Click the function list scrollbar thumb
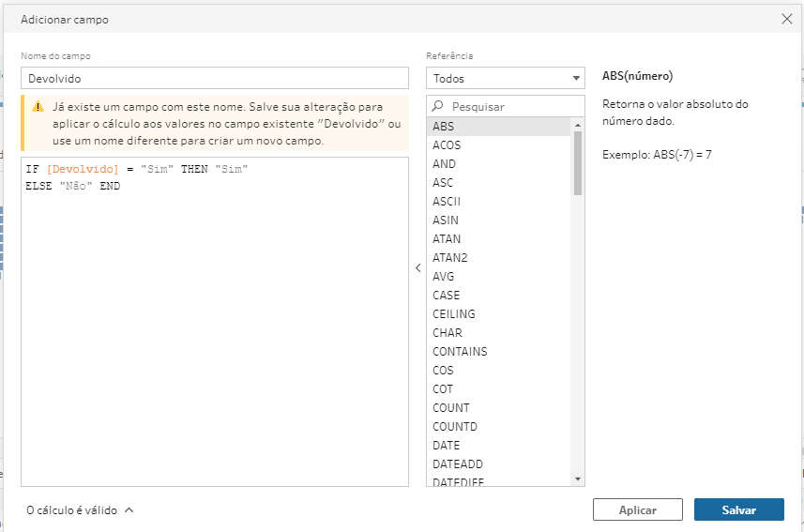 click(x=578, y=163)
